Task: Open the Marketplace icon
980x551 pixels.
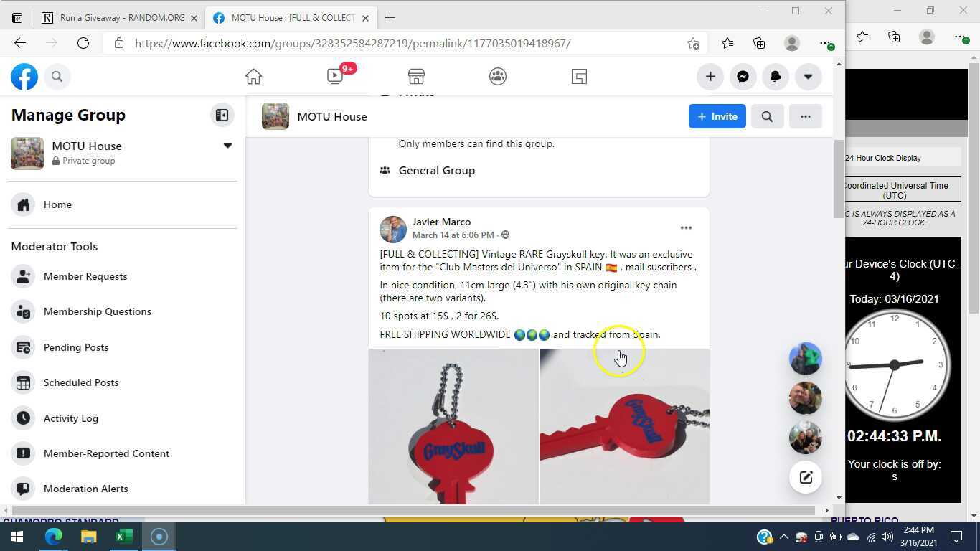Action: click(x=416, y=77)
